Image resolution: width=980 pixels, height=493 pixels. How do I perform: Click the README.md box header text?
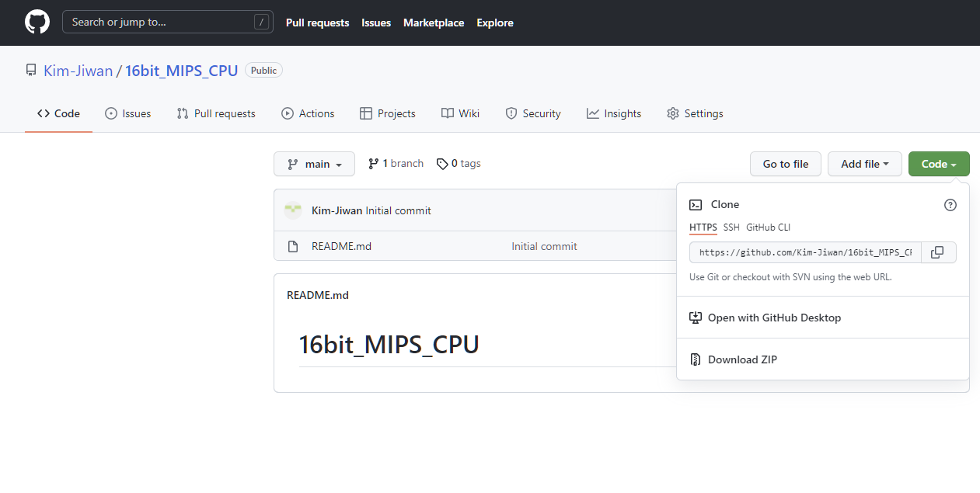tap(318, 295)
